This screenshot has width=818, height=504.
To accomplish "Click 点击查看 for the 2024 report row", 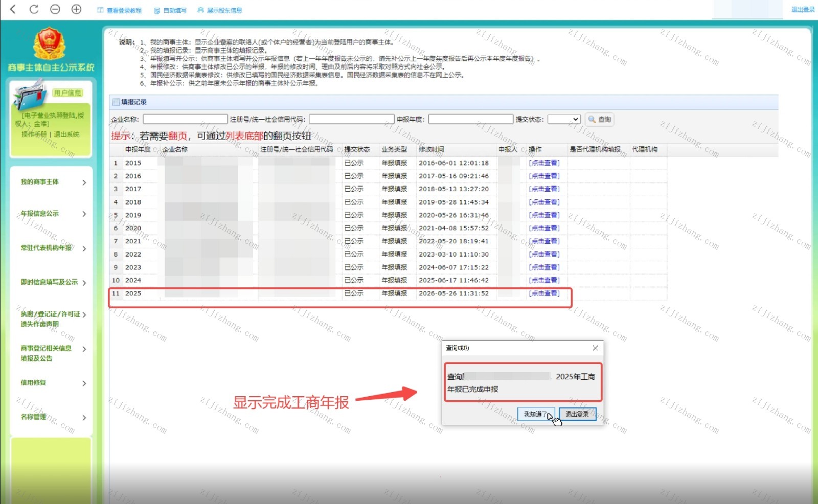I will point(544,280).
